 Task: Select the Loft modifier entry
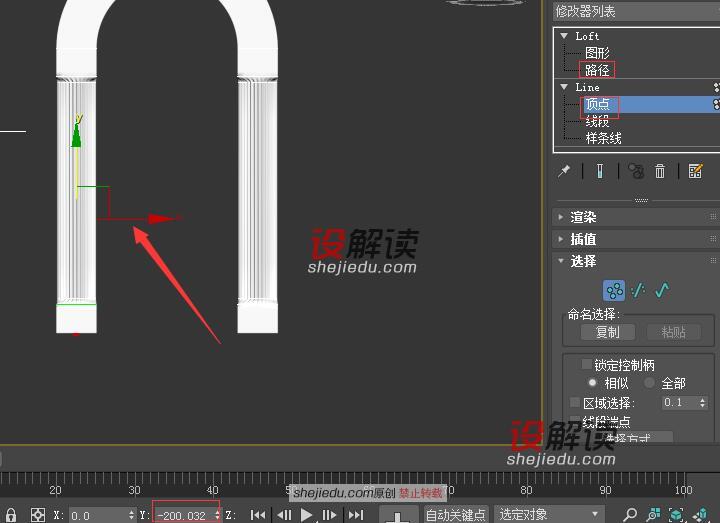587,36
